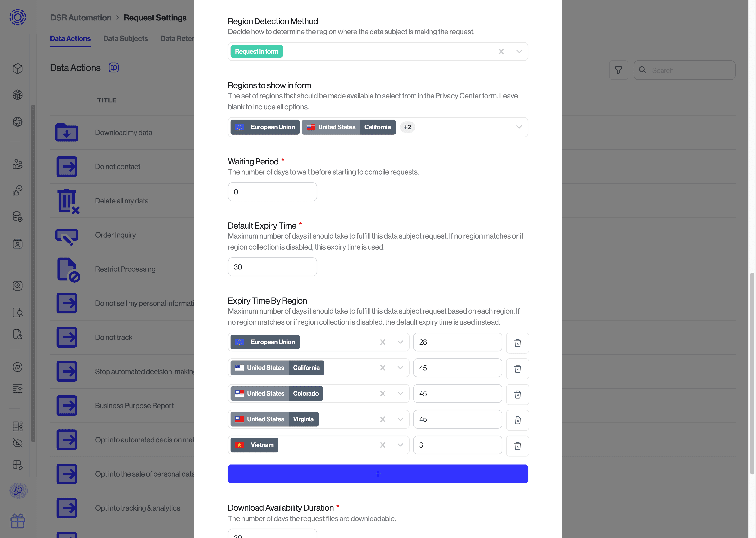
Task: Open the help chat bubble icon at sidebar bottom
Action: [18, 491]
